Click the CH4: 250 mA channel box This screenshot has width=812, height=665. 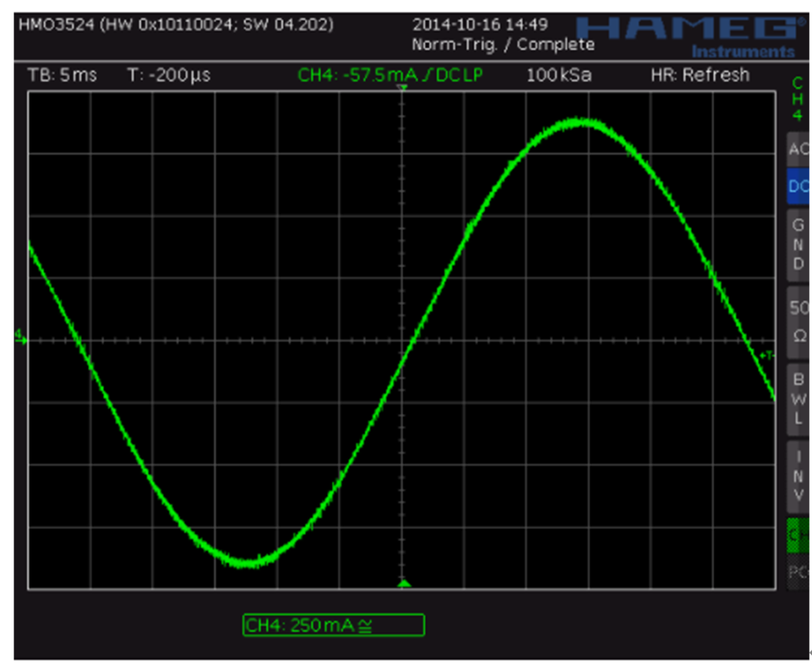tap(334, 625)
